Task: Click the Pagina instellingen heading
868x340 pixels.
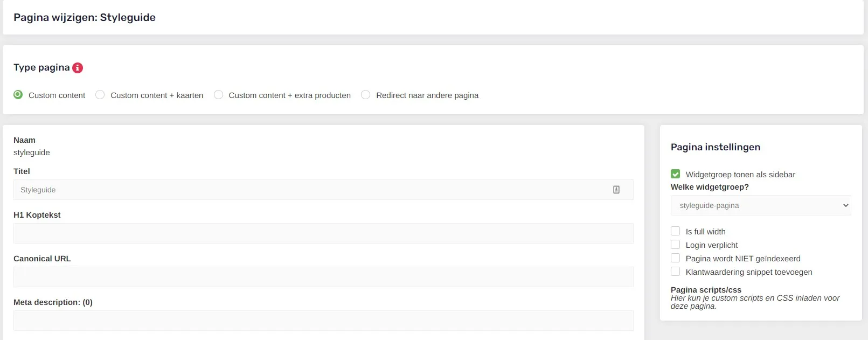Action: click(x=716, y=147)
